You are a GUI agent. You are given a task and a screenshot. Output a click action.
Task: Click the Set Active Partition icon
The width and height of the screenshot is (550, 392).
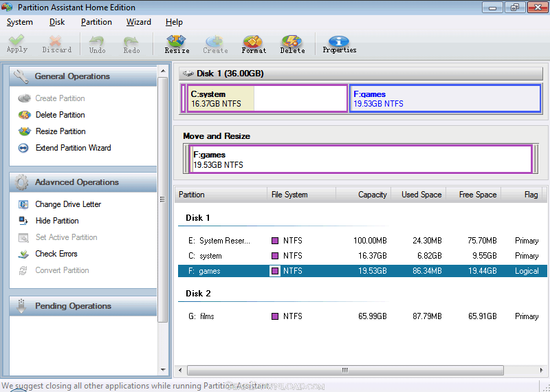pyautogui.click(x=23, y=237)
